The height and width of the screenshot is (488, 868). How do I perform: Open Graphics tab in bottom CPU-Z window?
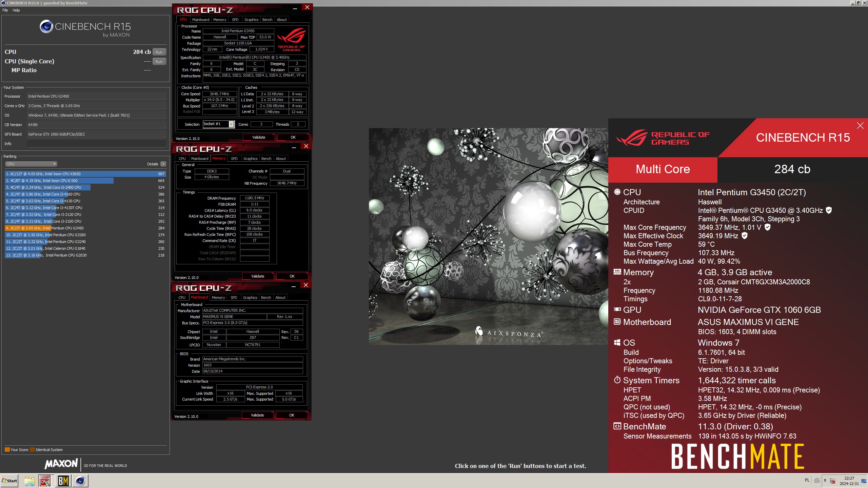pos(250,298)
